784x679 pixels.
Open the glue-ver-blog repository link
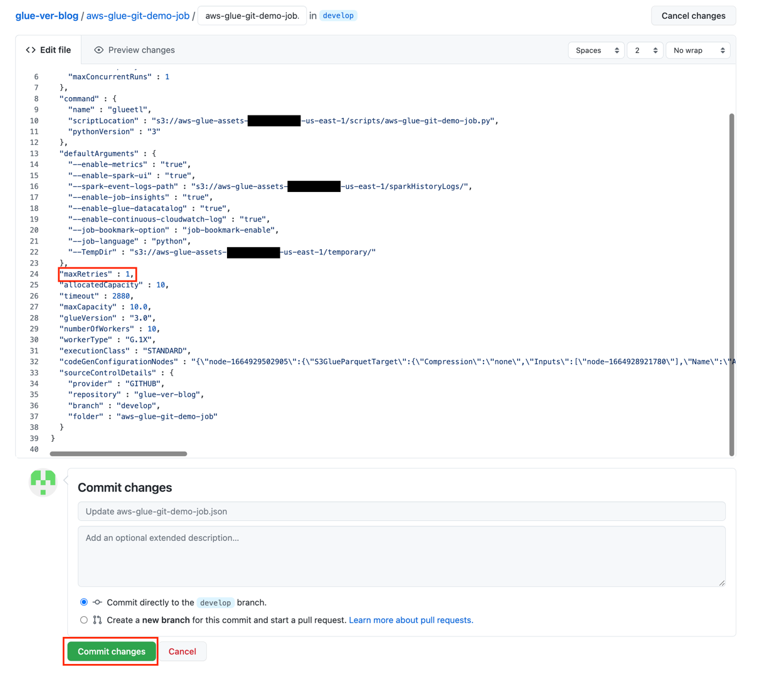(46, 16)
